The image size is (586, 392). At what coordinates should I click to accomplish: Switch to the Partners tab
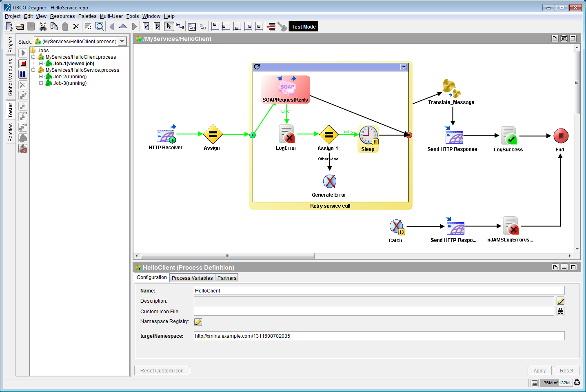227,278
